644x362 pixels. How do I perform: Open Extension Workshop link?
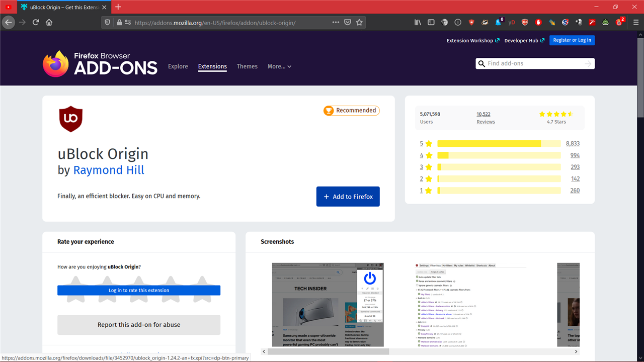tap(473, 41)
